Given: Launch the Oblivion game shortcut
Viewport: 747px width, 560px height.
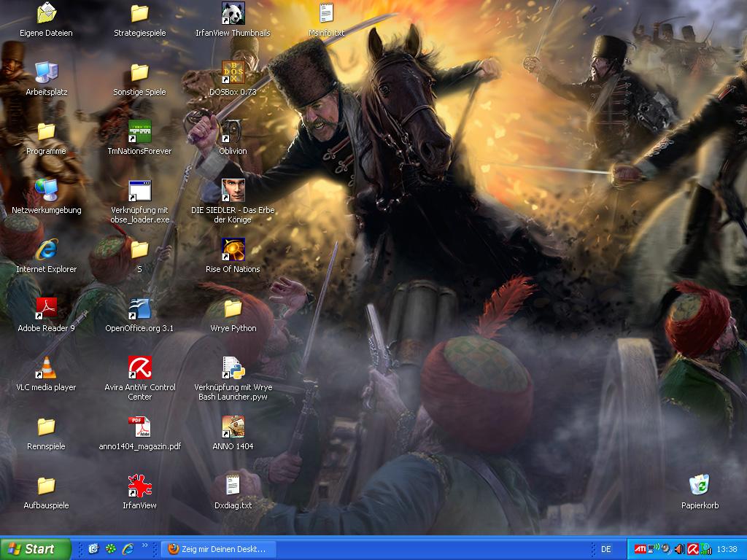Looking at the screenshot, I should (x=233, y=131).
